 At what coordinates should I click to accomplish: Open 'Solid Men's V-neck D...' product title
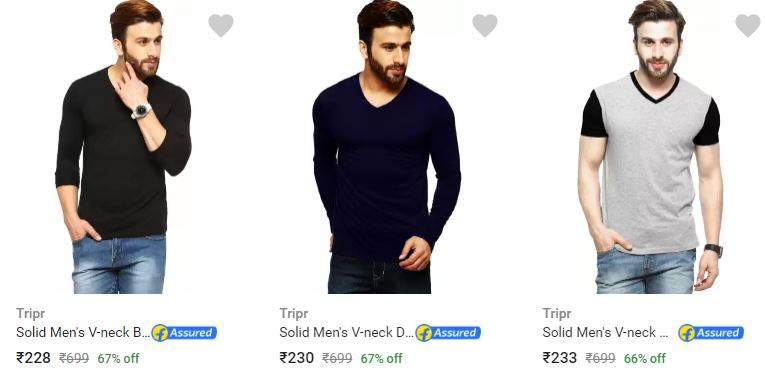click(x=346, y=333)
